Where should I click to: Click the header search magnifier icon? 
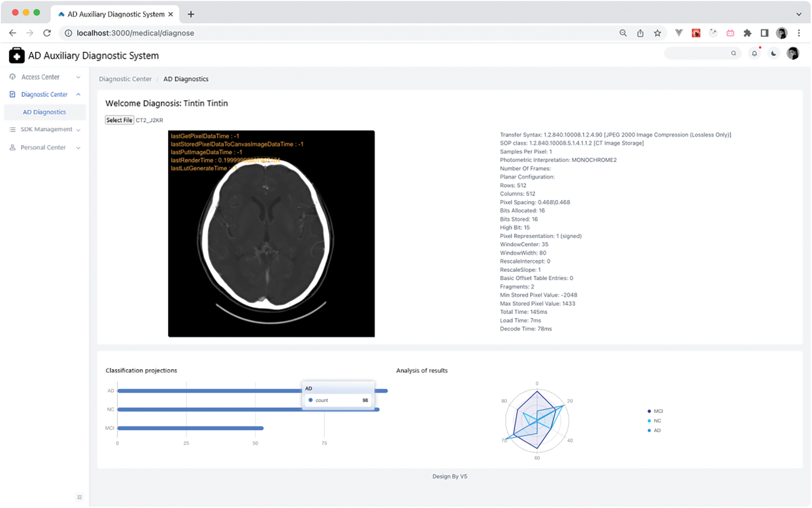point(733,53)
